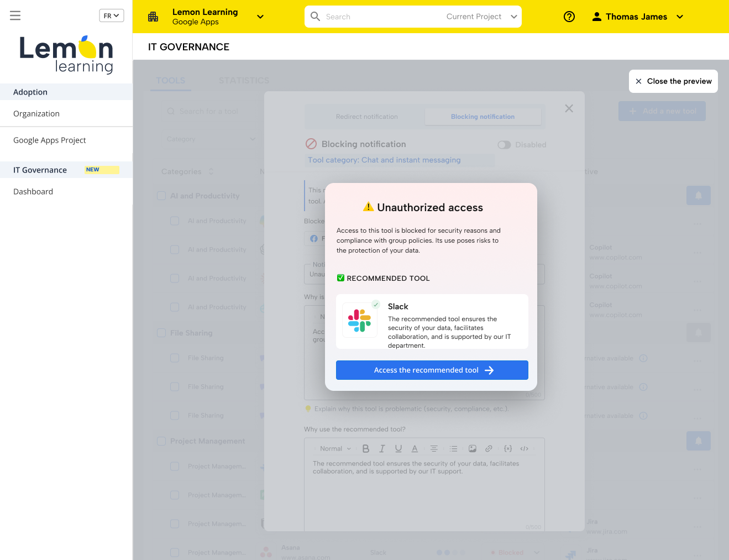The image size is (729, 560).
Task: Open Dashboard in the sidebar
Action: pyautogui.click(x=33, y=191)
